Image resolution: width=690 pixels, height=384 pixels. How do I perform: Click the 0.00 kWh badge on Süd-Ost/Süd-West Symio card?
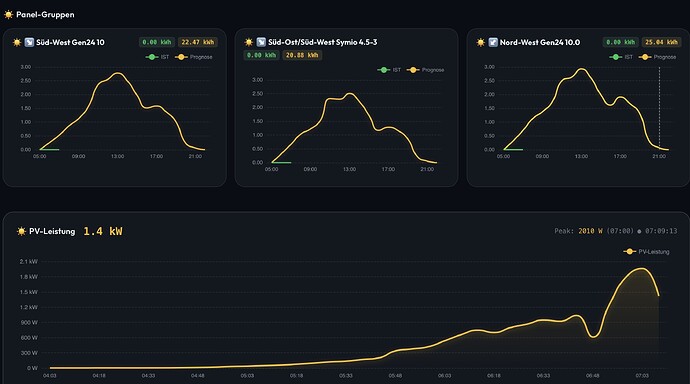tap(261, 55)
